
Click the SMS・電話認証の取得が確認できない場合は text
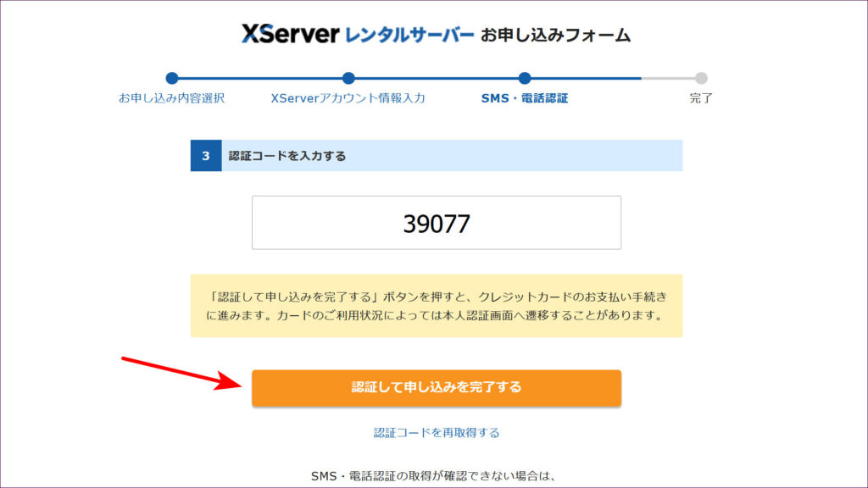tap(437, 476)
